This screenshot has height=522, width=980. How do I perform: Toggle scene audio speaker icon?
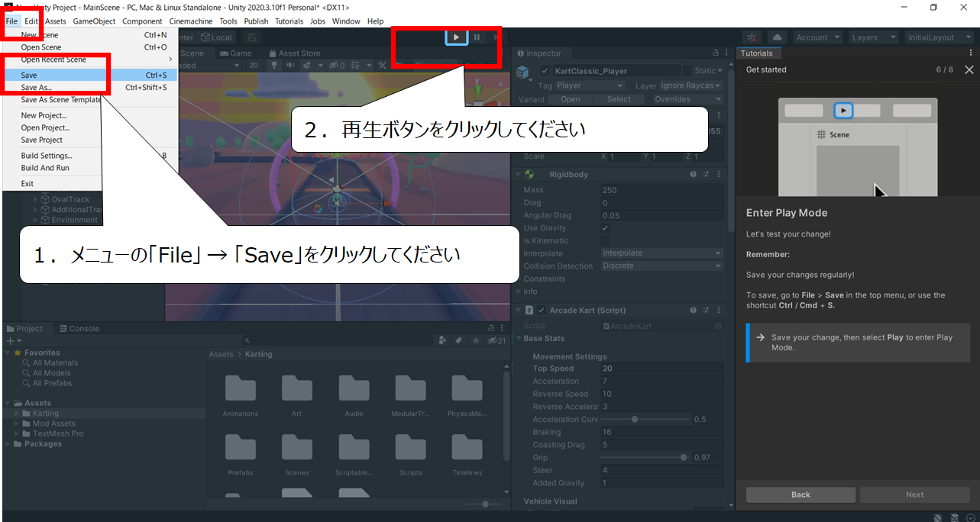coord(290,66)
